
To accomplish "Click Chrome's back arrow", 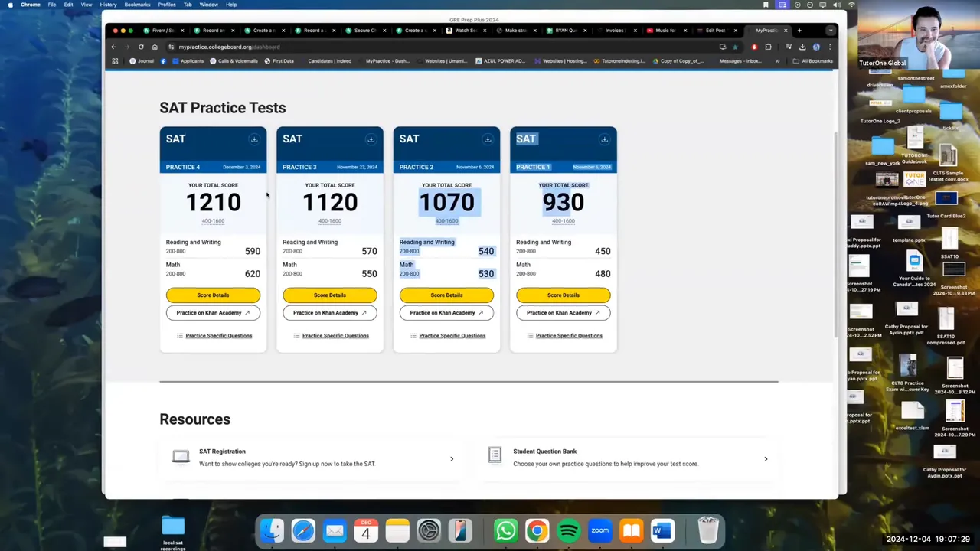I will click(113, 47).
